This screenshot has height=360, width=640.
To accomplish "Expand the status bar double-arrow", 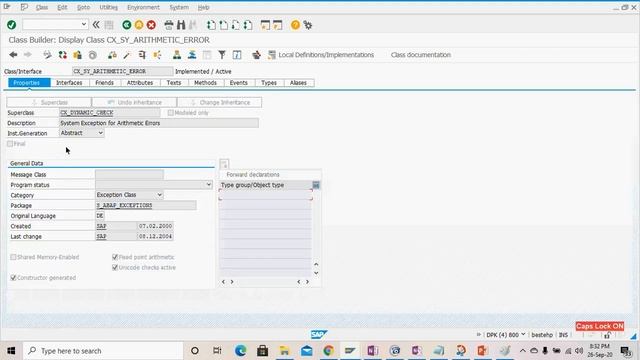I will pyautogui.click(x=479, y=335).
